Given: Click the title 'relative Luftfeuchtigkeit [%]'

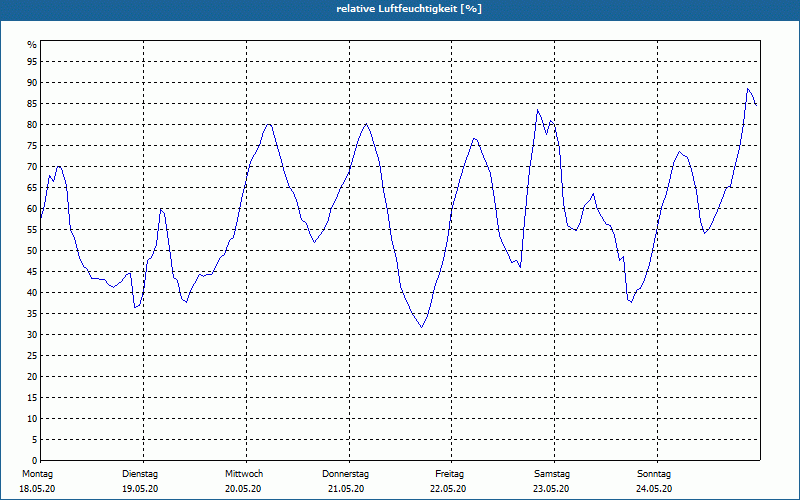Looking at the screenshot, I should [x=409, y=9].
